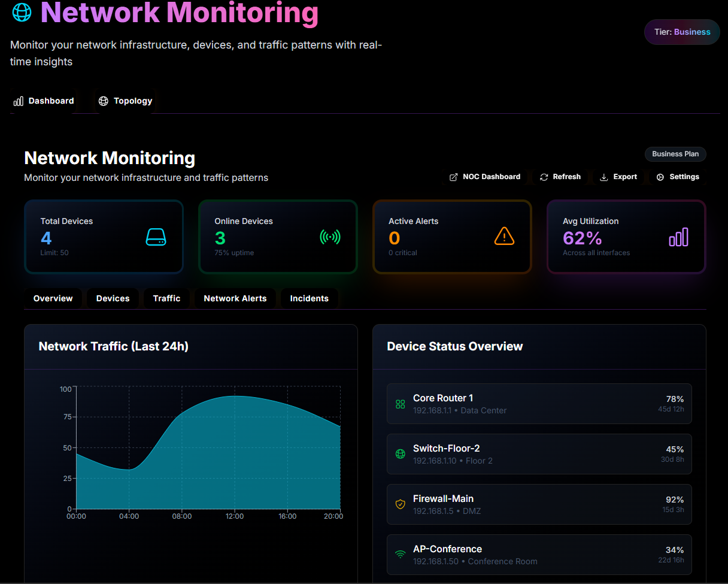Click the Refresh button
This screenshot has height=584, width=728.
[560, 177]
